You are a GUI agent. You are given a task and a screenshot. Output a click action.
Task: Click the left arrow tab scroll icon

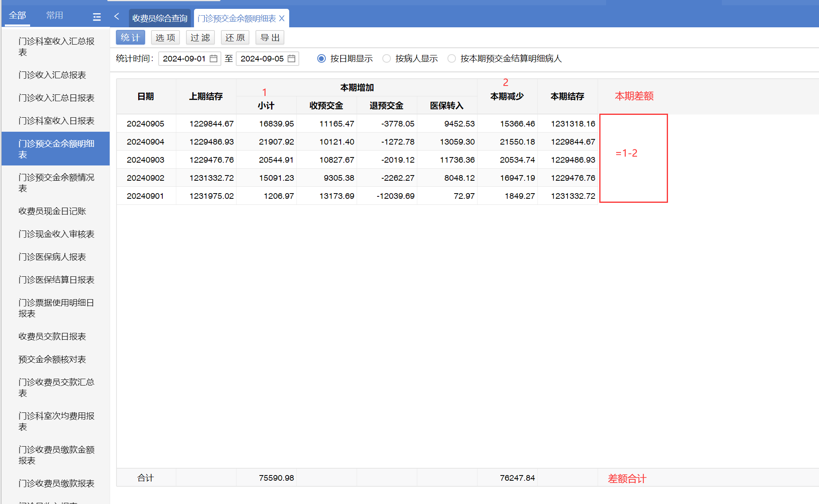coord(116,16)
